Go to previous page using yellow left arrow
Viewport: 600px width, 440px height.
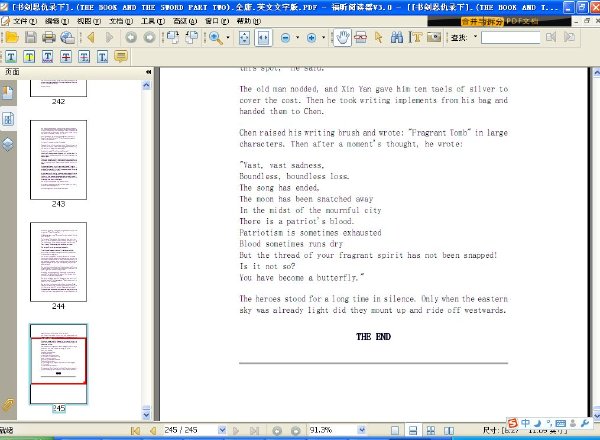click(91, 37)
